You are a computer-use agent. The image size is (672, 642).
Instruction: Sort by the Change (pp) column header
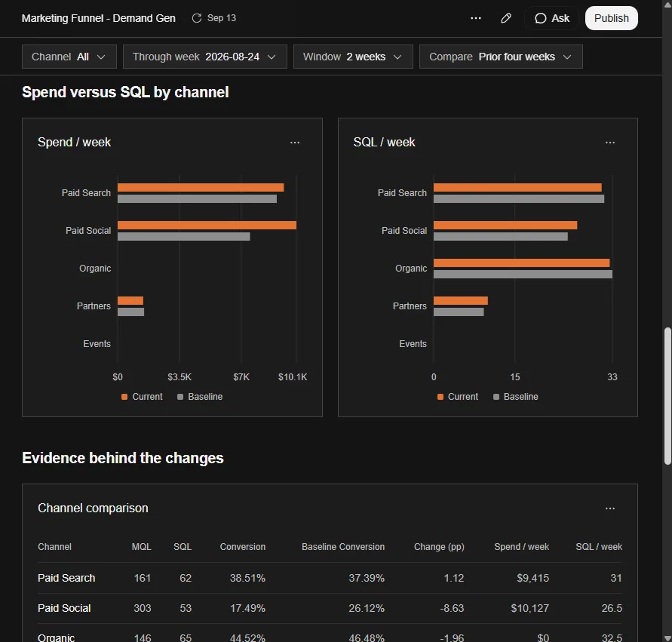pos(439,547)
